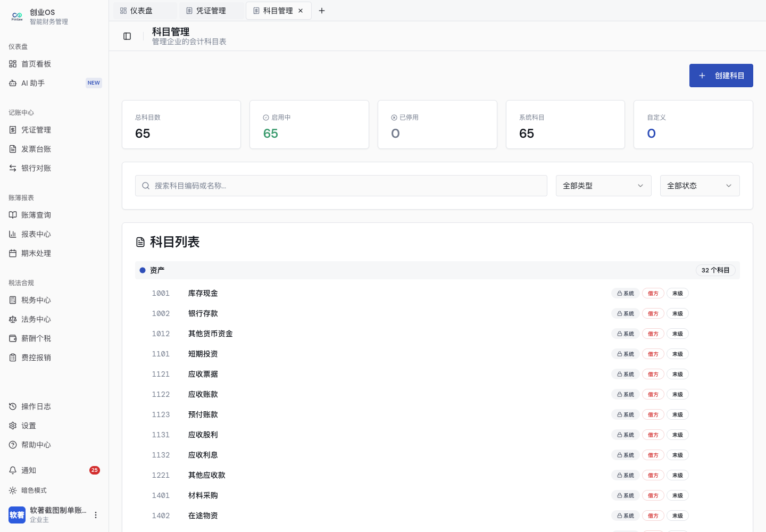The height and width of the screenshot is (532, 766).
Task: Click the 法务中心 scales icon
Action: click(13, 319)
